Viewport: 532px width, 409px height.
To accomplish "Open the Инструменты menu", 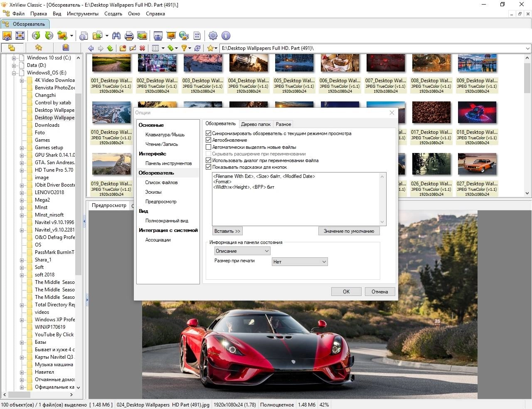I will (83, 14).
